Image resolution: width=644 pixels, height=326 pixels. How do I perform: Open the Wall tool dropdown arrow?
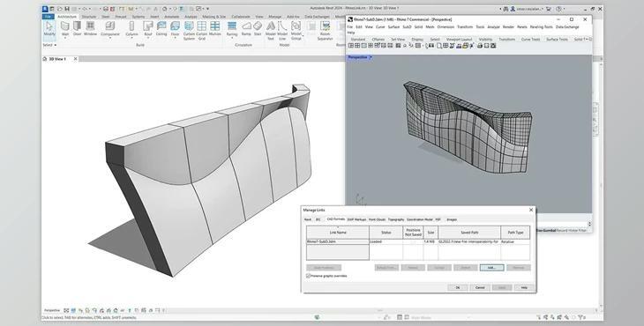65,37
